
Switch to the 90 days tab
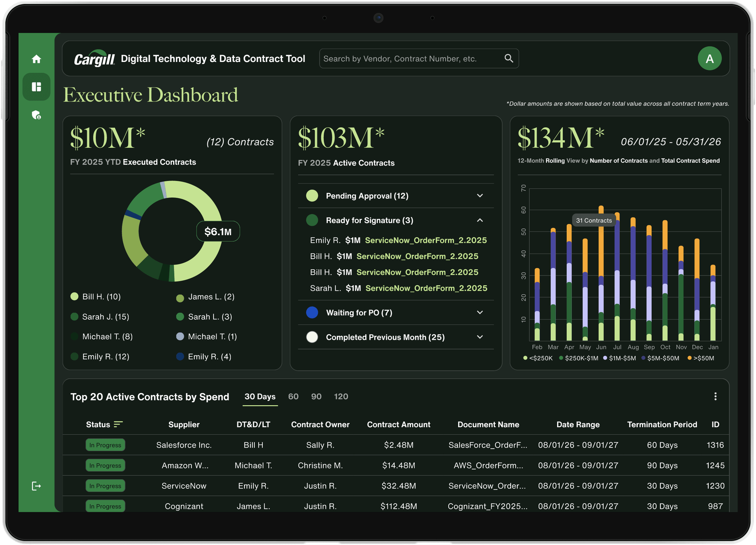point(316,397)
